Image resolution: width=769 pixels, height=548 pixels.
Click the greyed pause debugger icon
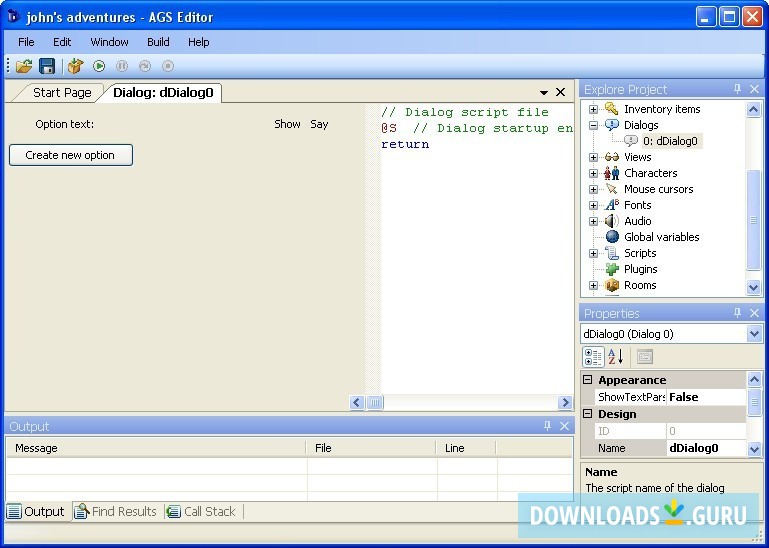pyautogui.click(x=122, y=66)
